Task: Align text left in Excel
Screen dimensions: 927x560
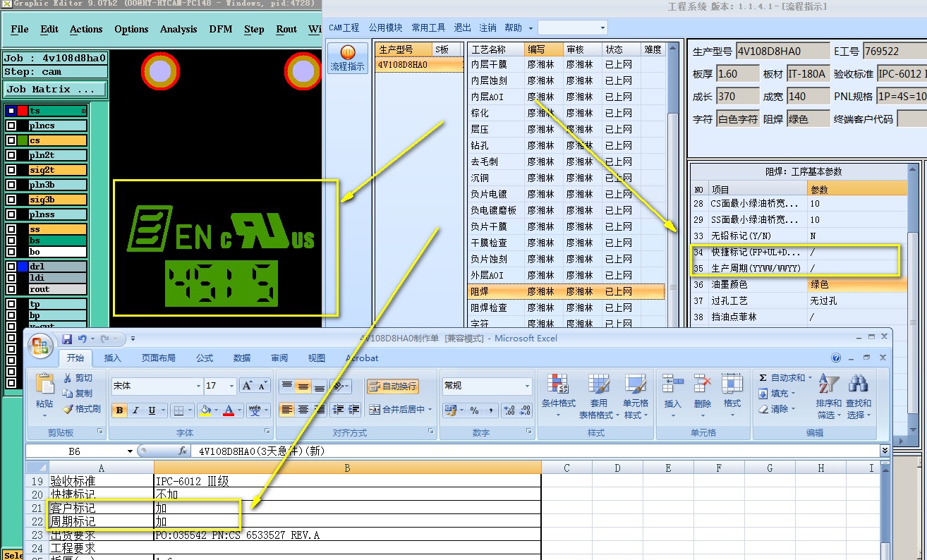Action: point(286,410)
